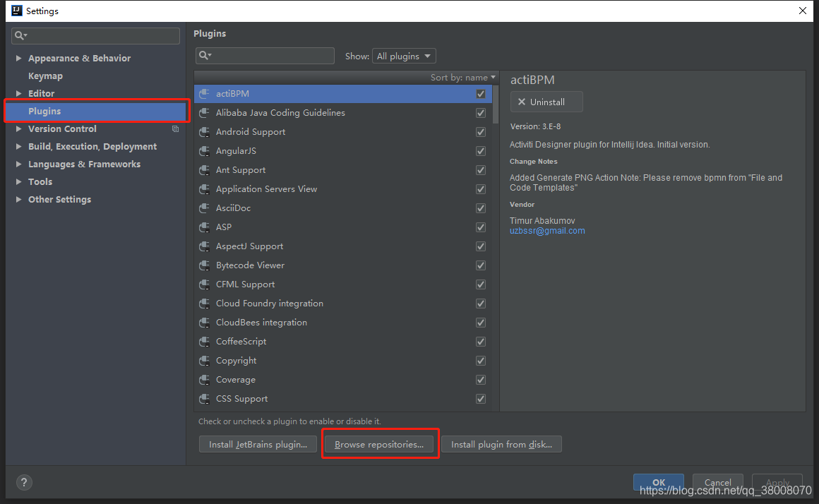This screenshot has width=819, height=504.
Task: Uncheck Application Servers View plugin
Action: pos(481,189)
